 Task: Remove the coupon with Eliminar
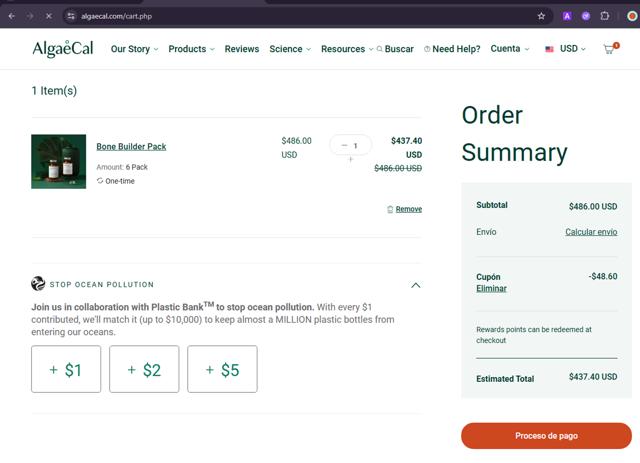tap(491, 288)
